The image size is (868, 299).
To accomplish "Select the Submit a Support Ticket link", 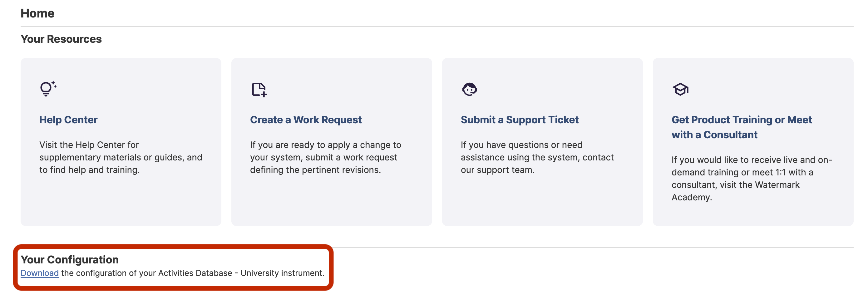I will point(519,120).
